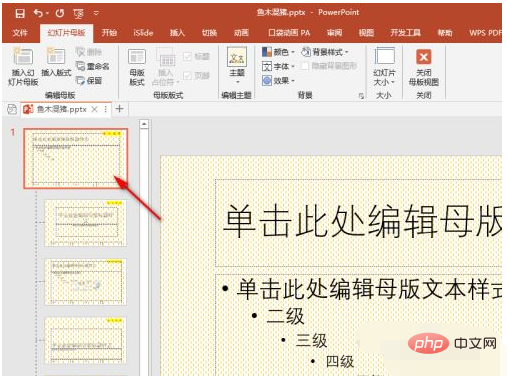This screenshot has height=376, width=507.
Task: Switch to the 开始 tab
Action: tap(109, 33)
